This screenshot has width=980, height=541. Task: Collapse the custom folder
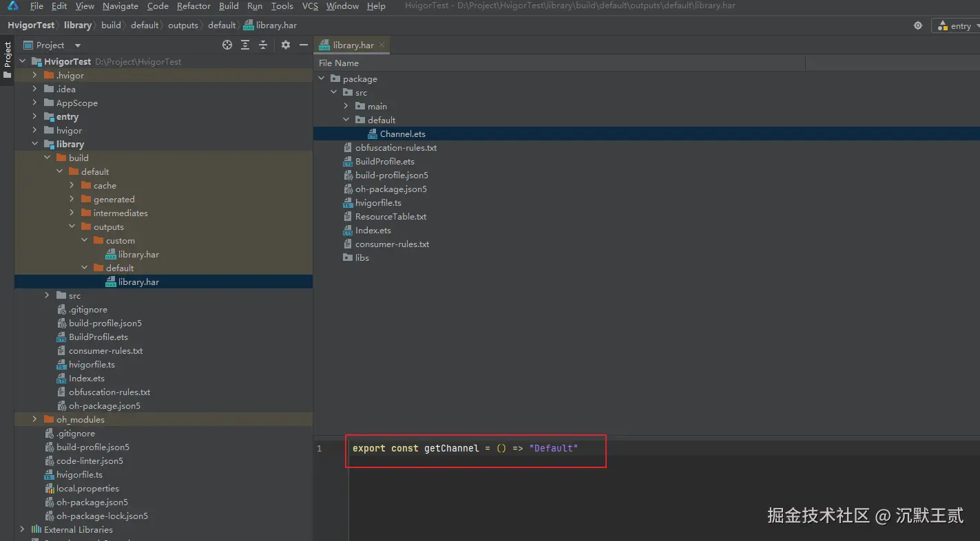point(85,240)
